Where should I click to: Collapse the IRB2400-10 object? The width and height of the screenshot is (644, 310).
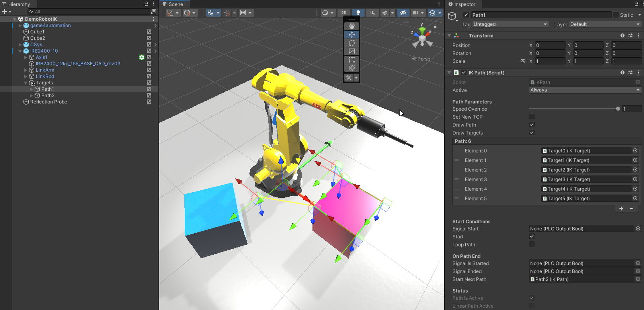20,51
